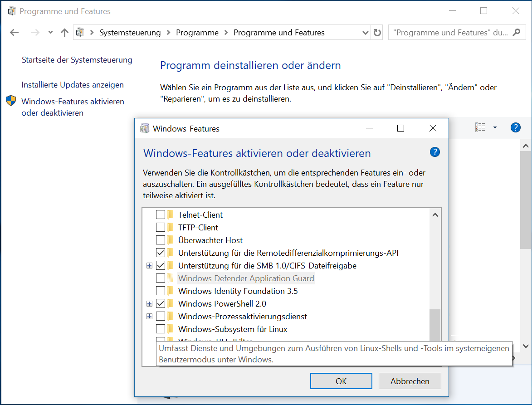This screenshot has width=532, height=405.
Task: Go back using the back arrow
Action: pos(14,33)
